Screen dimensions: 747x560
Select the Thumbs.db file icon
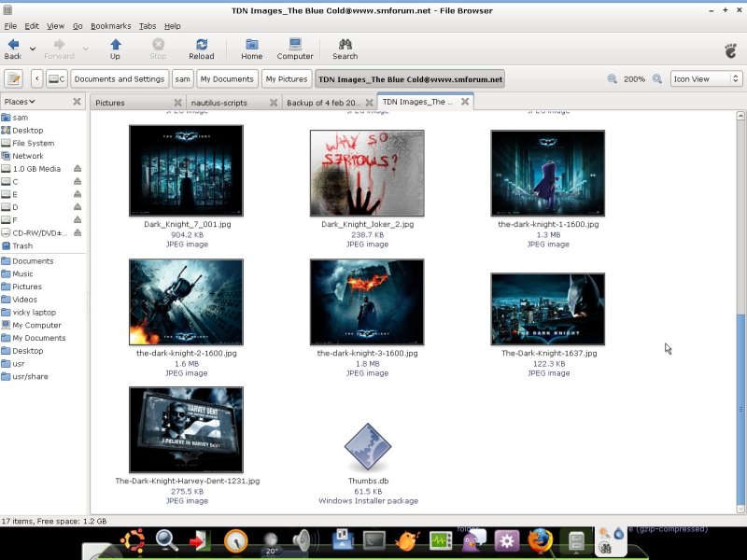click(x=368, y=447)
